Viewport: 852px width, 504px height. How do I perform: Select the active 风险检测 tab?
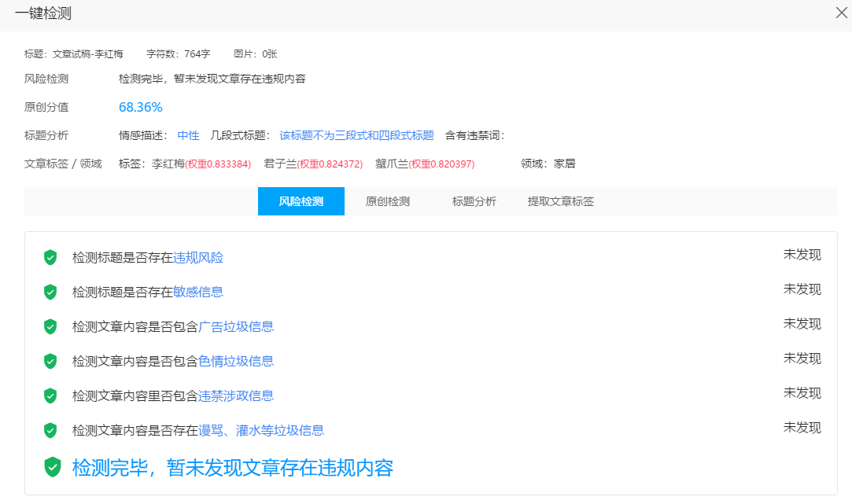coord(301,201)
